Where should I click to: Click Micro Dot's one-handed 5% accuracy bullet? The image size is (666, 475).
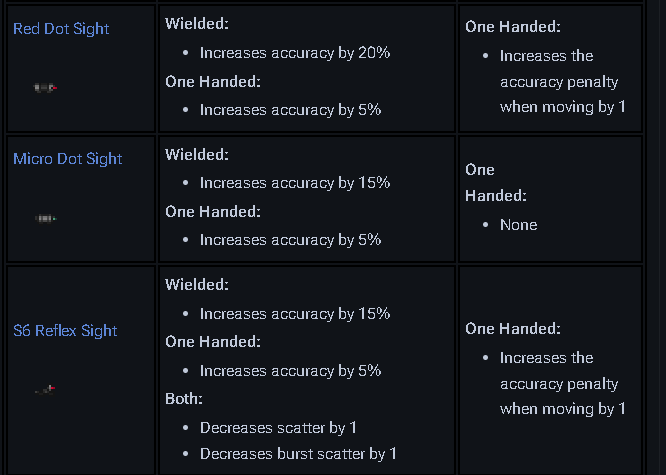tap(290, 240)
